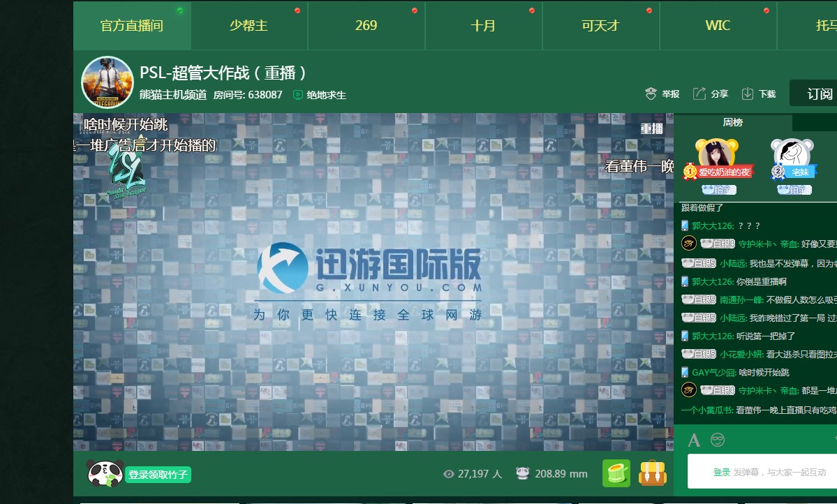Image resolution: width=837 pixels, height=504 pixels.
Task: Open the emoji picker icon
Action: [718, 440]
